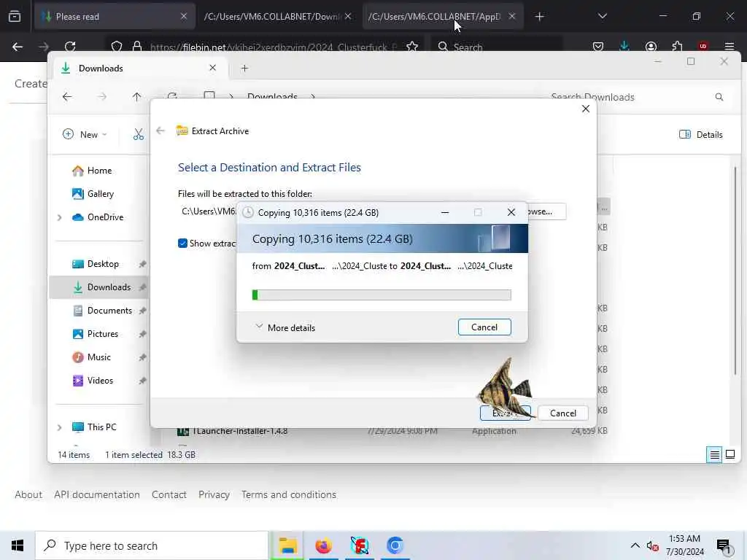747x560 pixels.
Task: Toggle the Details pane button
Action: (x=700, y=135)
